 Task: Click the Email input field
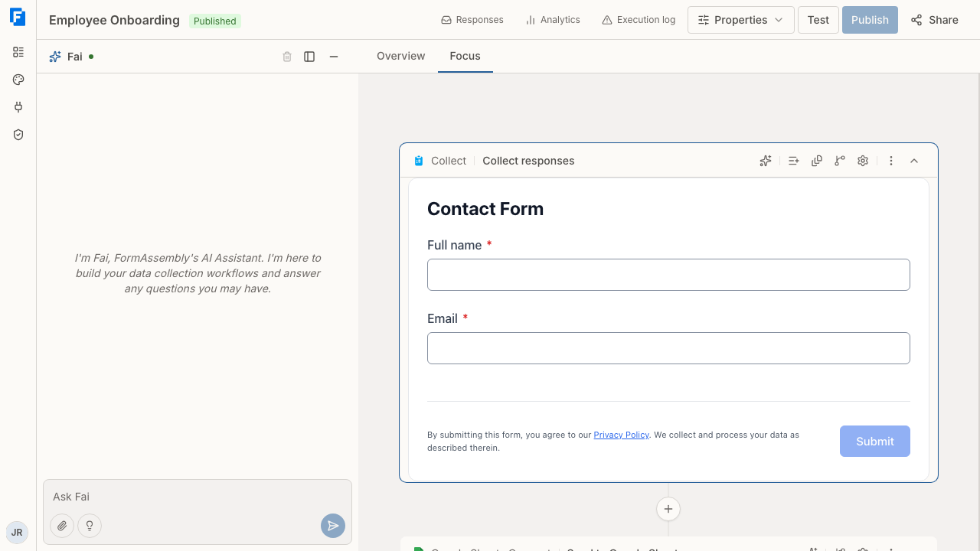click(668, 348)
